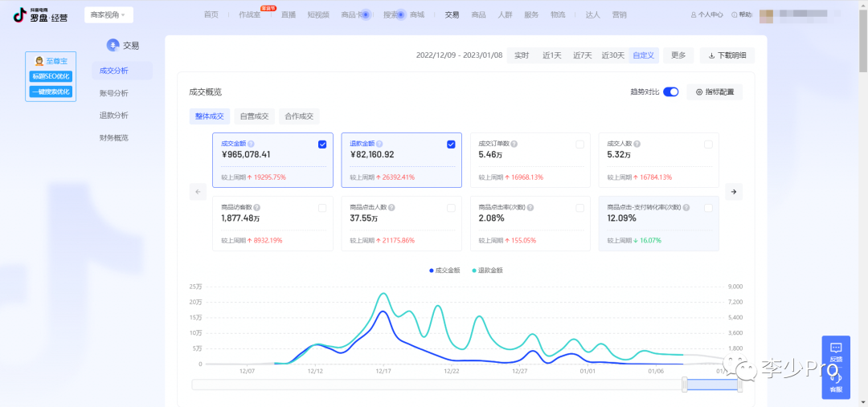Toggle 成交金额 legend series in chart
This screenshot has height=407, width=868.
(444, 271)
